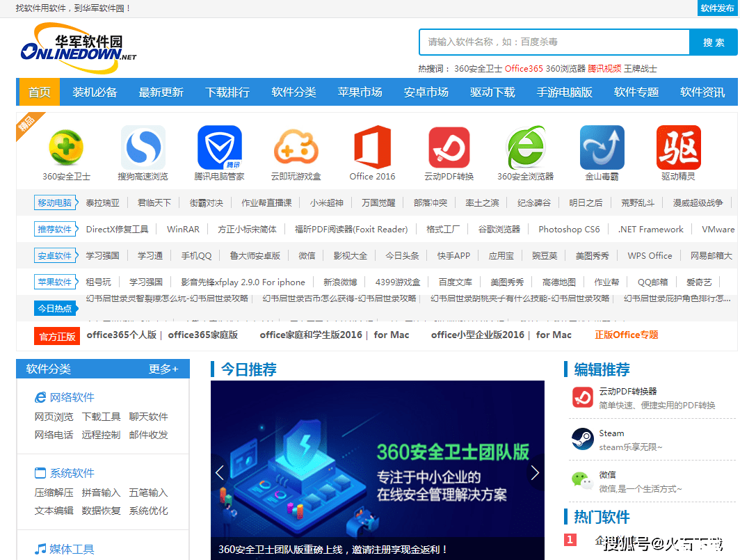Open 最新更新 in navigation bar
Screen dimensions: 740x560
coord(161,92)
